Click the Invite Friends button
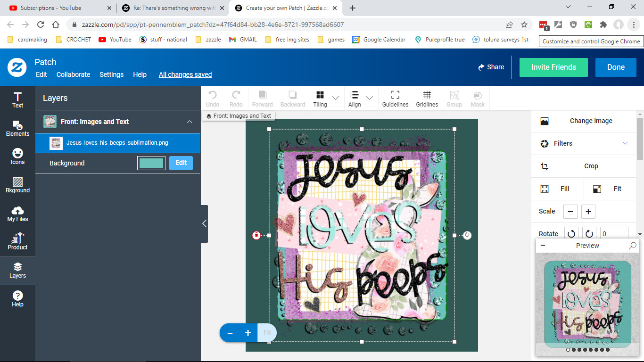The image size is (644, 362). [x=553, y=67]
